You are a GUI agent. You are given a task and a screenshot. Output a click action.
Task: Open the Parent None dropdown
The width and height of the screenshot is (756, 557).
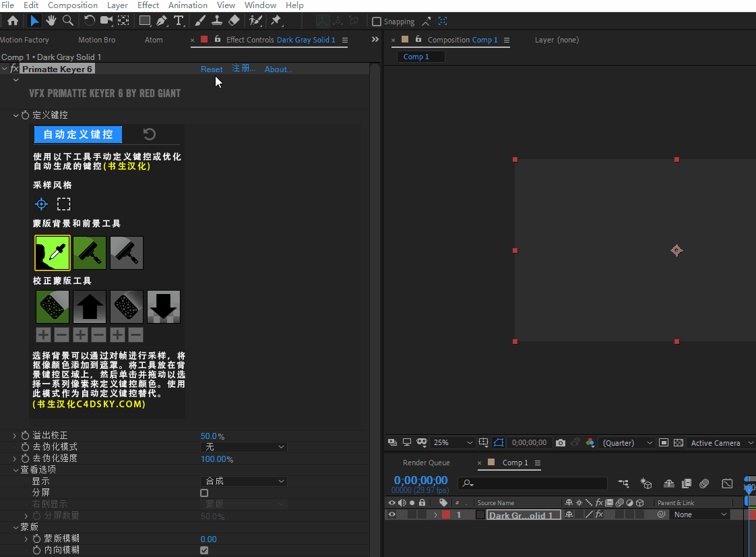point(699,515)
